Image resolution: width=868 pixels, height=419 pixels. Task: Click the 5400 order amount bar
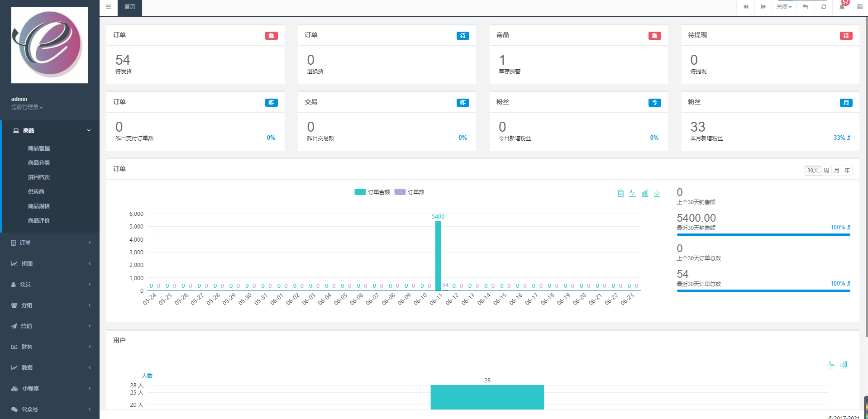[x=438, y=256]
